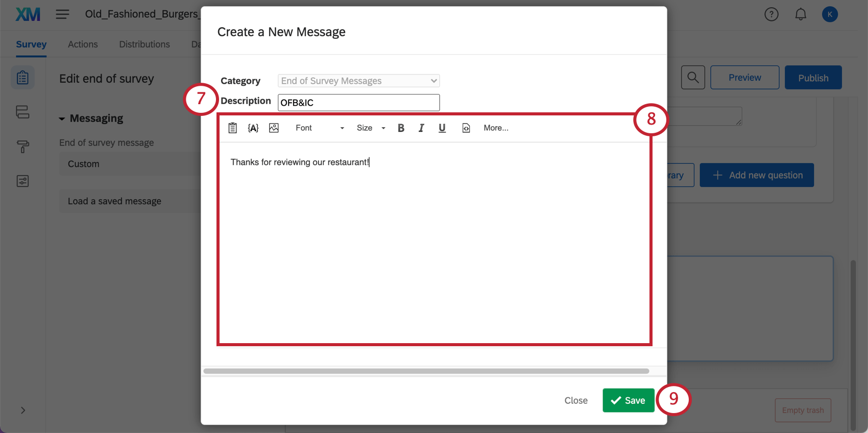Screen dimensions: 868x433
Task: Open notifications bell icon
Action: 801,14
